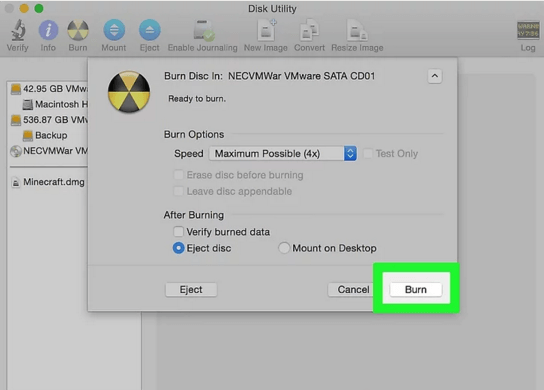Click the Enable Journaling toolbar icon
Image resolution: width=544 pixels, height=390 pixels.
(x=203, y=31)
